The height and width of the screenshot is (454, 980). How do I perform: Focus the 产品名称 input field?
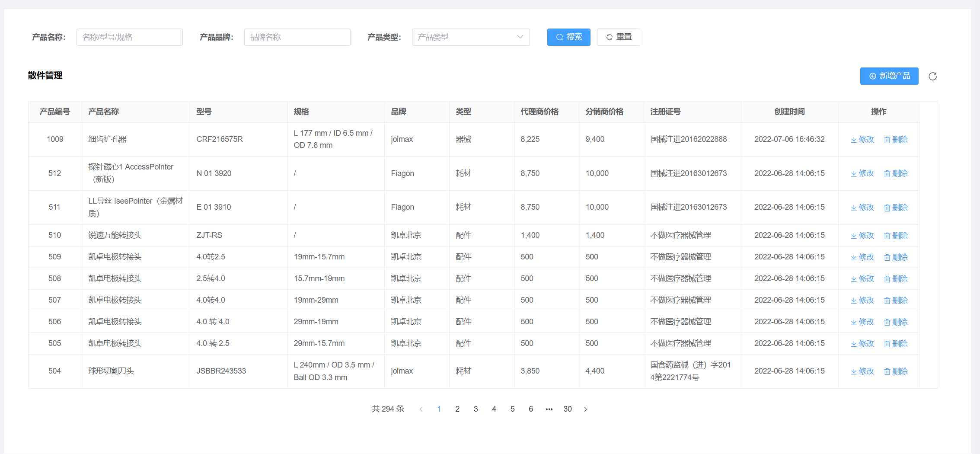(x=130, y=37)
